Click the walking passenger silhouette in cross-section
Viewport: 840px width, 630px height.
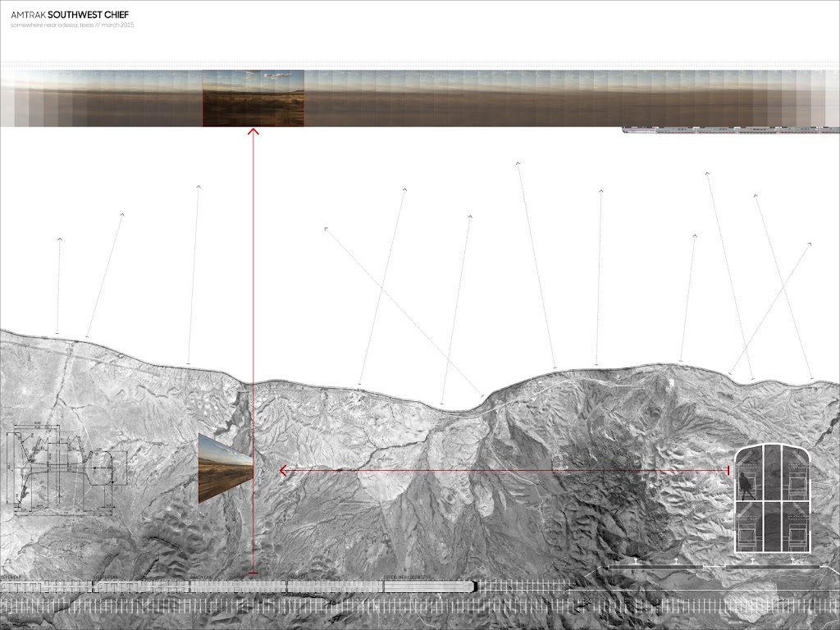[747, 484]
